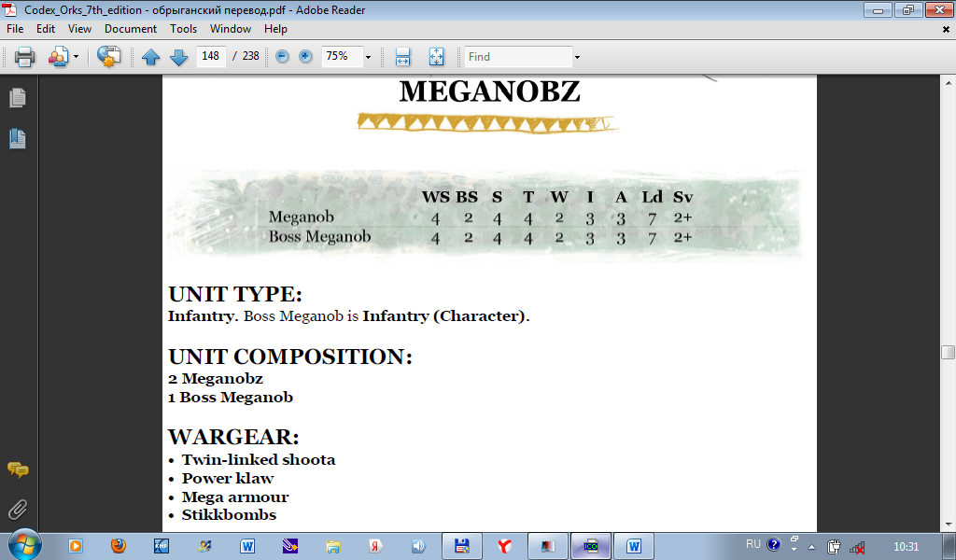Click the Windows Start button
Image resolution: width=956 pixels, height=560 pixels.
point(24,545)
